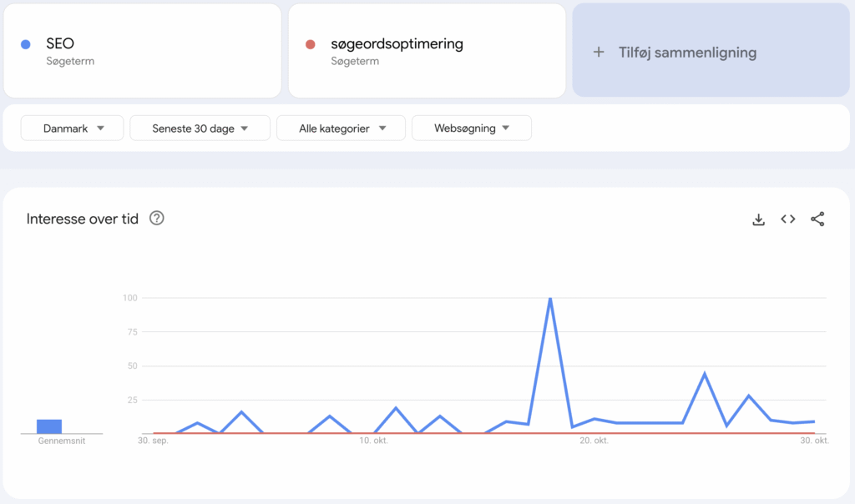The image size is (855, 504).
Task: Edit the SEO search term card
Action: click(x=142, y=51)
